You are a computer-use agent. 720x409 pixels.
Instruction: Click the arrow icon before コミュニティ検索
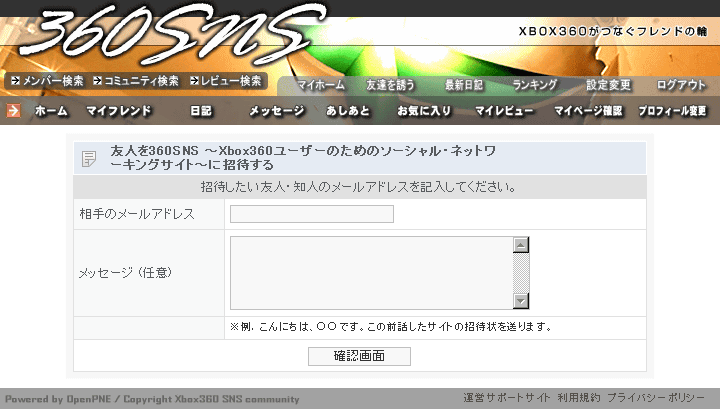point(97,81)
